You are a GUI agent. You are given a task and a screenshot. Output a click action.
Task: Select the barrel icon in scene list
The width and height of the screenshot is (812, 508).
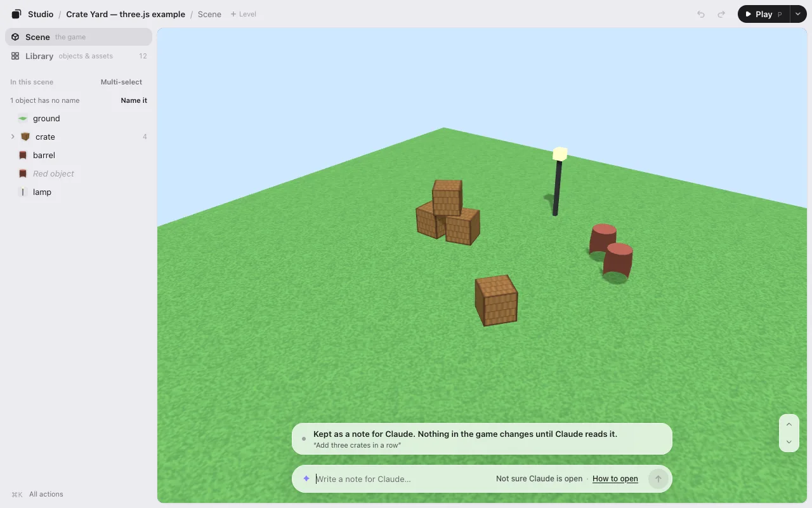[x=23, y=156]
